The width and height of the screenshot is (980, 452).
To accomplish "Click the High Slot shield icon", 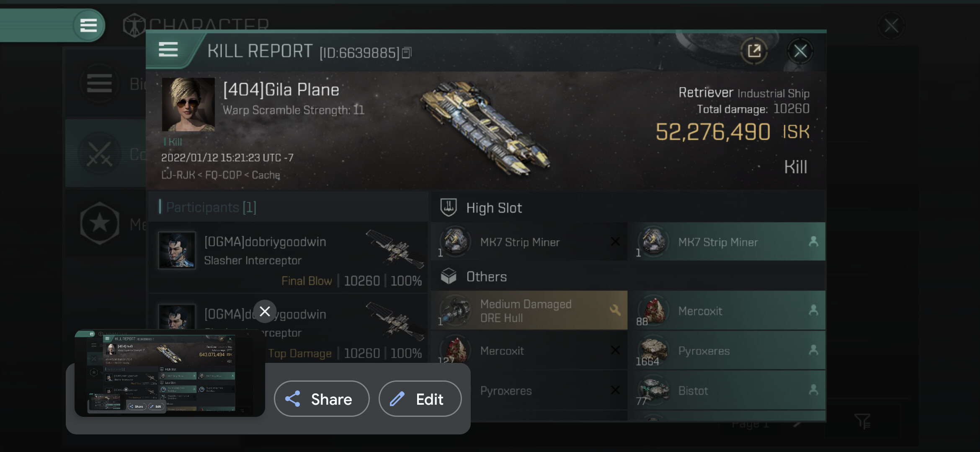I will click(449, 208).
